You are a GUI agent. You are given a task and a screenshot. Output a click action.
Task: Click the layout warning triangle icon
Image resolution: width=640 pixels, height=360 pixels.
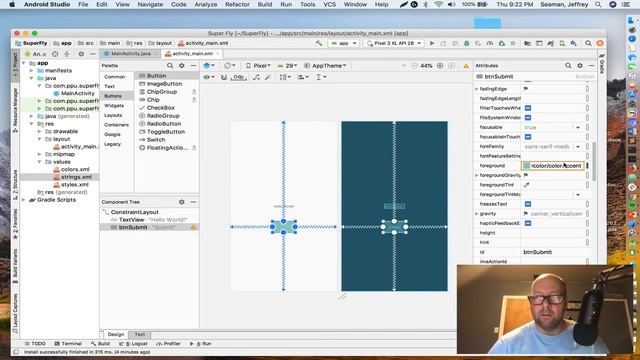(466, 66)
